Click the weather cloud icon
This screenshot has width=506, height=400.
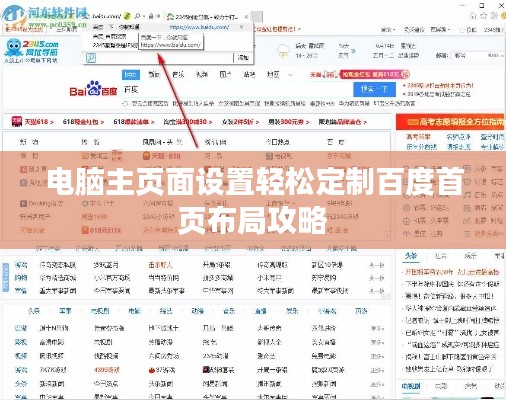pos(283,51)
